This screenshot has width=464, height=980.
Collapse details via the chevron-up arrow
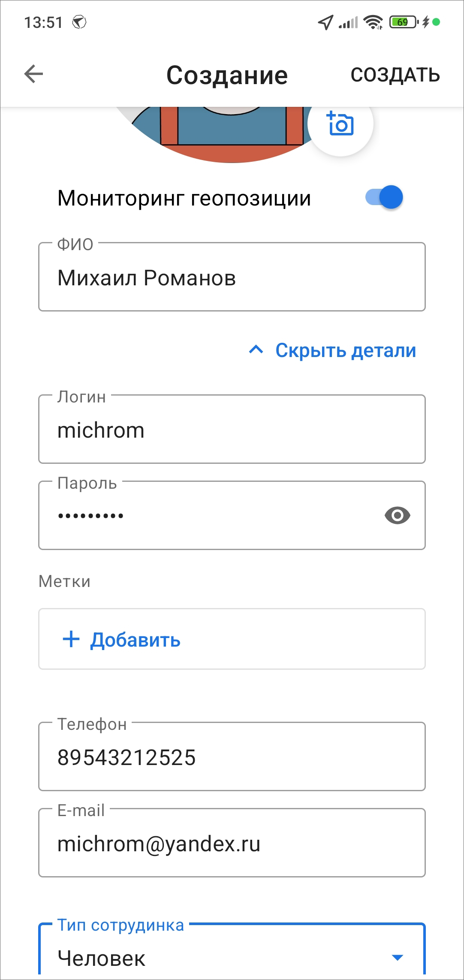[x=256, y=350]
